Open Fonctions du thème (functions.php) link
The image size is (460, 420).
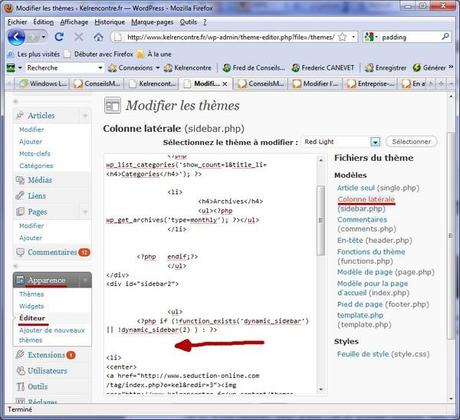(x=371, y=256)
